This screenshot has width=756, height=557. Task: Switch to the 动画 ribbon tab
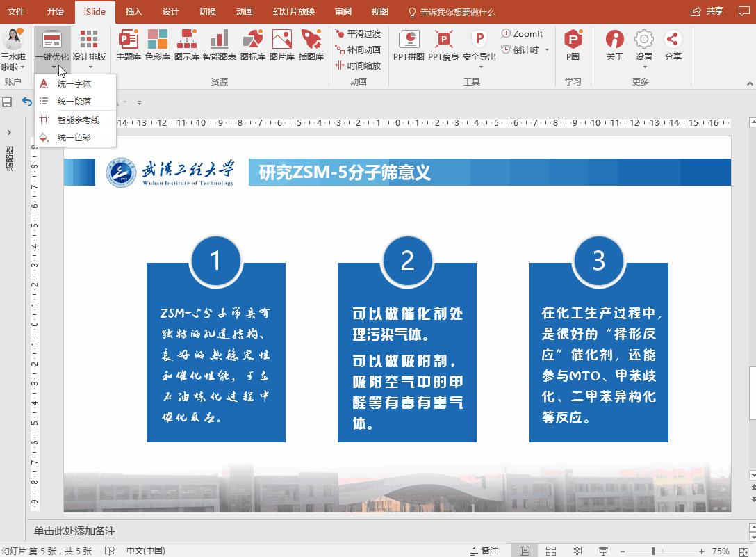click(x=244, y=11)
